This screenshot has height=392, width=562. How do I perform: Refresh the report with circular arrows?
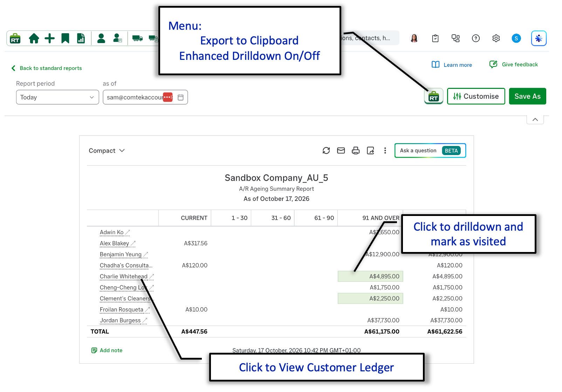(x=326, y=150)
